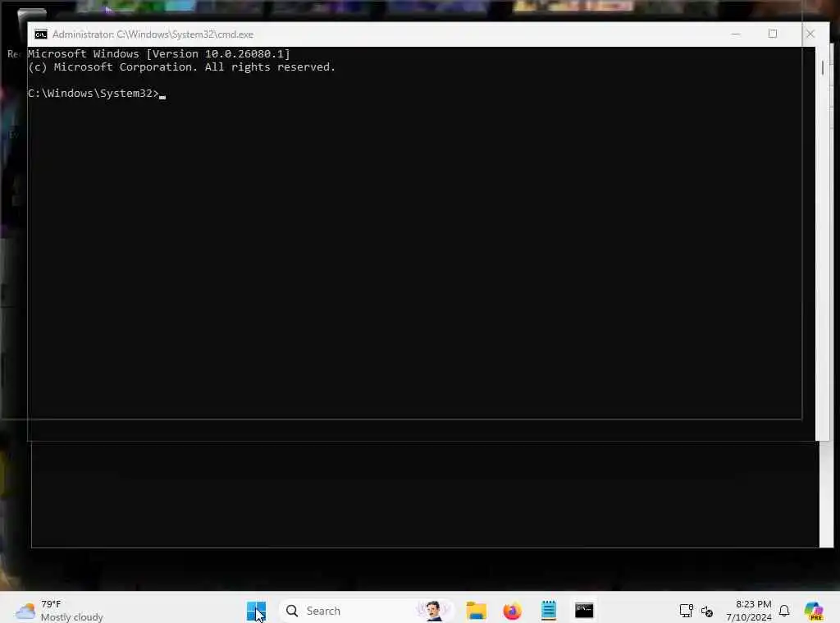
Task: Select Command Prompt taskbar icon
Action: pos(584,611)
